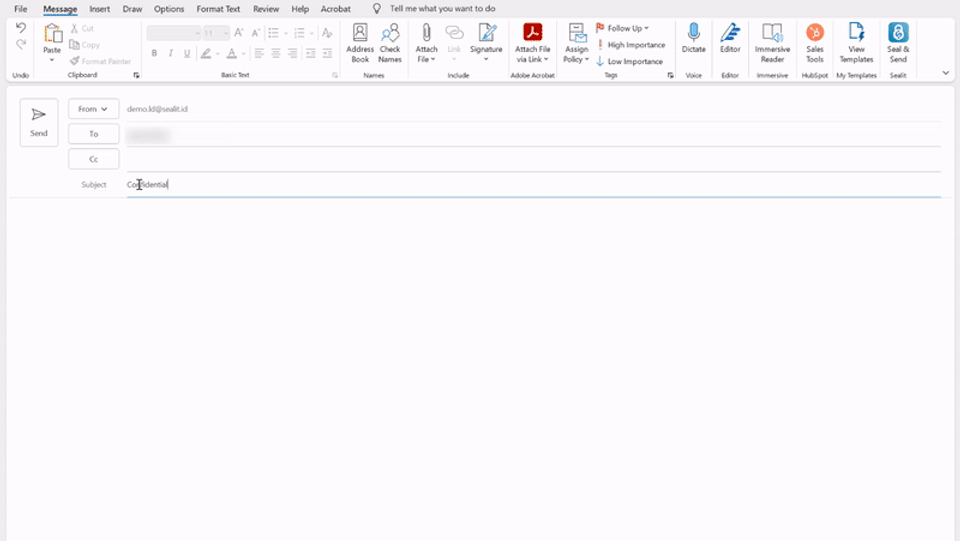Toggle Italic formatting
The width and height of the screenshot is (960, 541).
point(171,53)
